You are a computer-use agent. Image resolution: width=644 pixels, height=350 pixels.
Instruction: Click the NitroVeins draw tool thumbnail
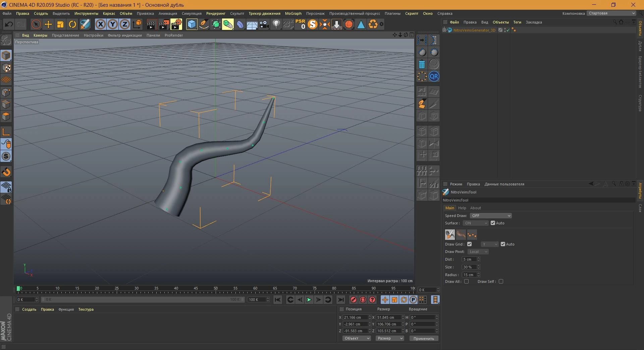[x=450, y=234]
